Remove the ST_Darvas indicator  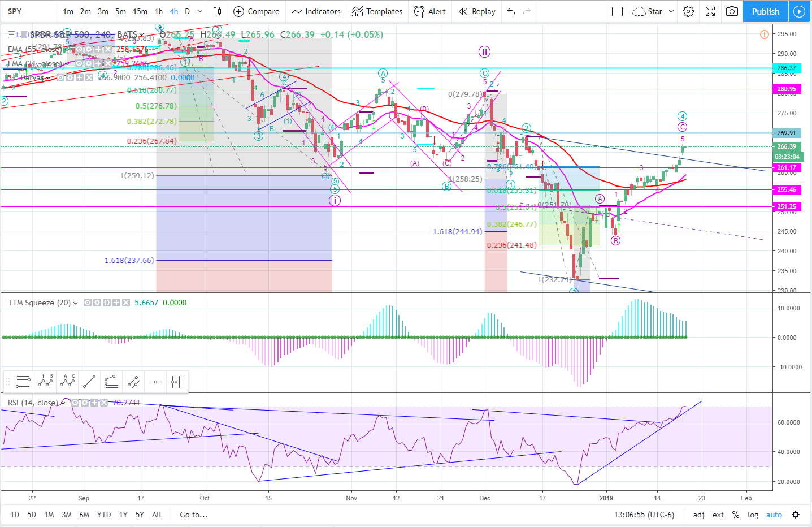click(x=89, y=77)
